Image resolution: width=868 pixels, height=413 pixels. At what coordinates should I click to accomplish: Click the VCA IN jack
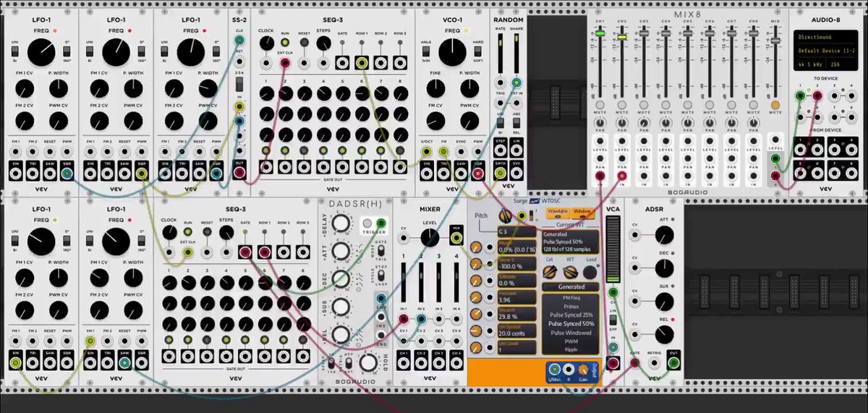pos(613,346)
